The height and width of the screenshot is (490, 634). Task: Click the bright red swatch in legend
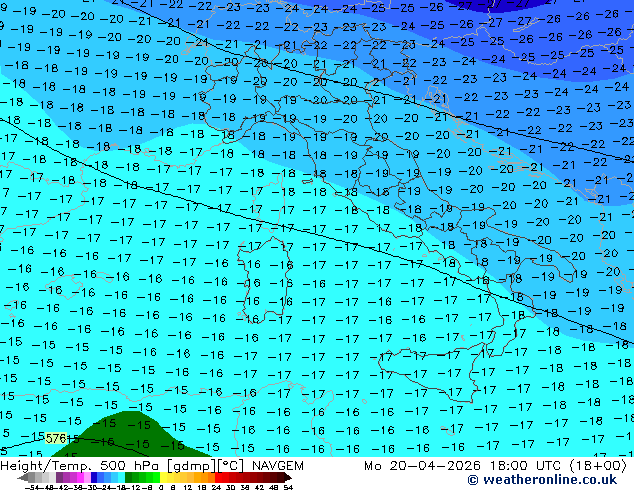[x=218, y=477]
